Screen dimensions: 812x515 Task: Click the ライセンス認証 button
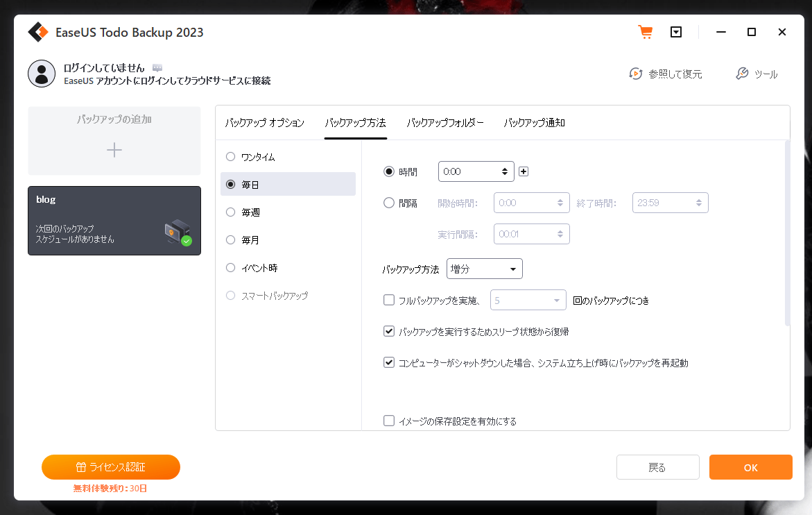tap(111, 467)
